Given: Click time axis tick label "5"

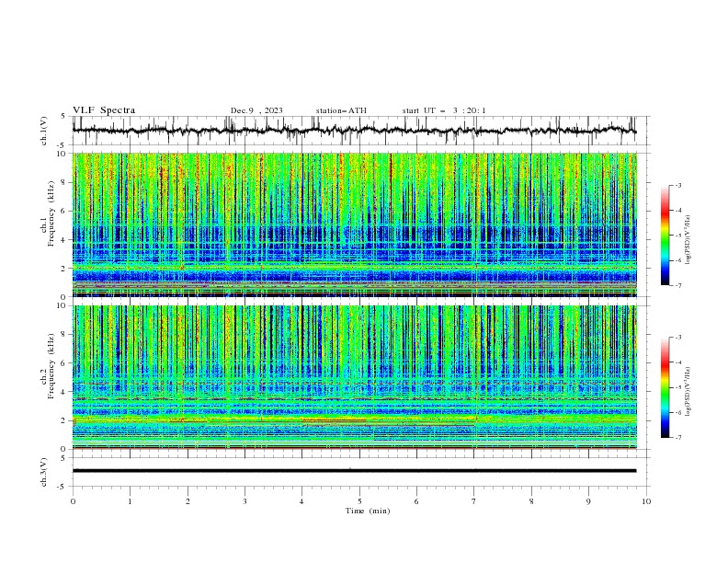Looking at the screenshot, I should pyautogui.click(x=359, y=501).
